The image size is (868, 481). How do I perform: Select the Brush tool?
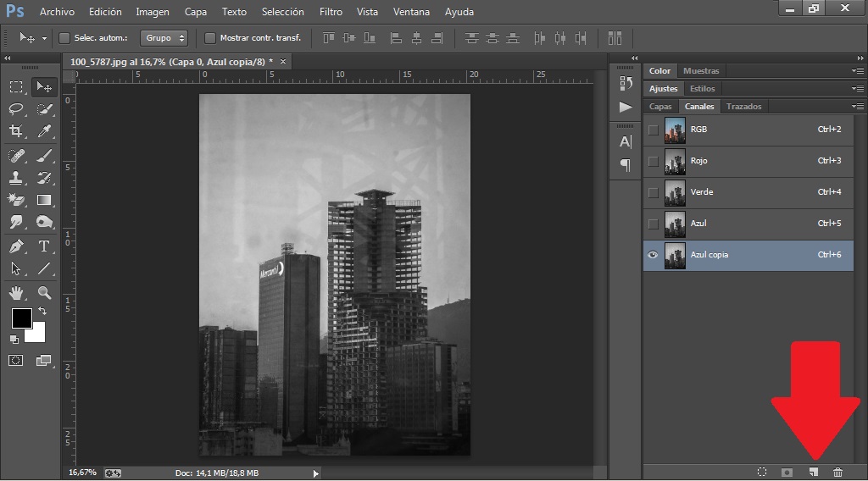point(44,156)
